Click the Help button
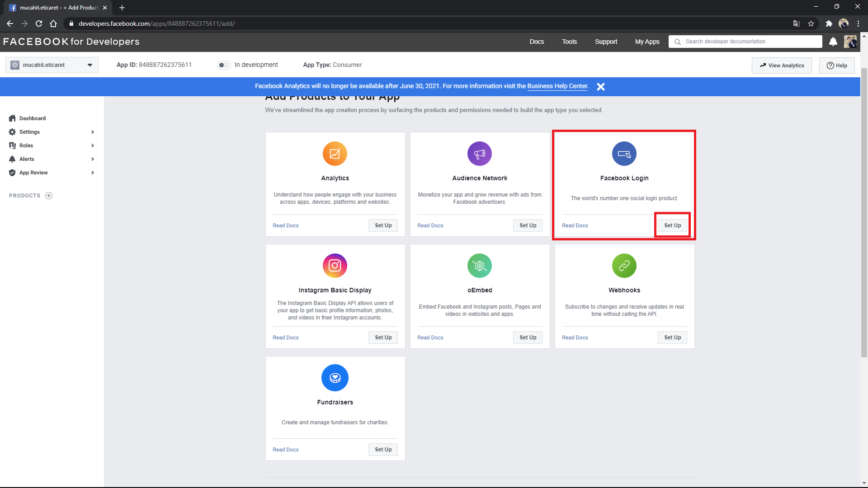Screen dimensions: 868x488 click(x=837, y=66)
